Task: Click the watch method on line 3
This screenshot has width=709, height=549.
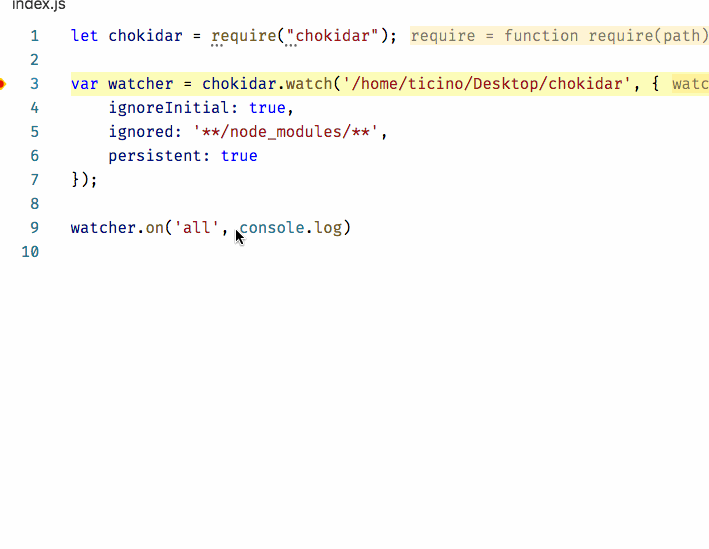Action: 309,84
